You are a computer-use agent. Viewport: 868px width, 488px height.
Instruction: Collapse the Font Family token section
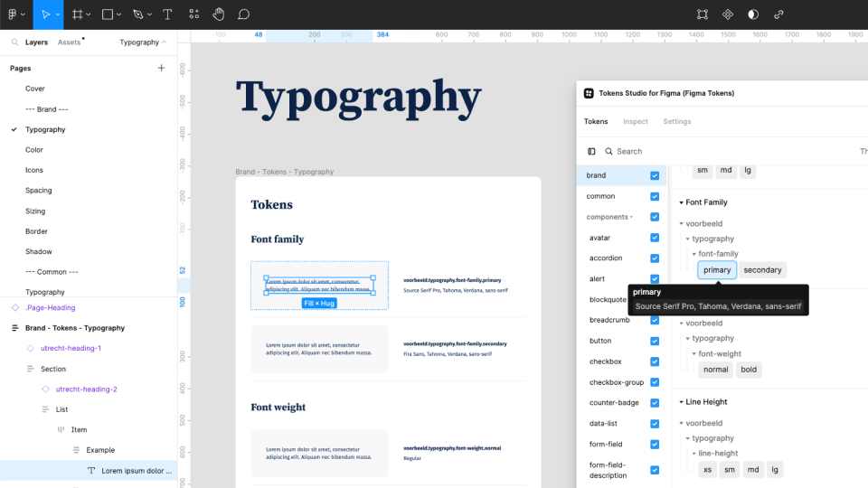[682, 202]
